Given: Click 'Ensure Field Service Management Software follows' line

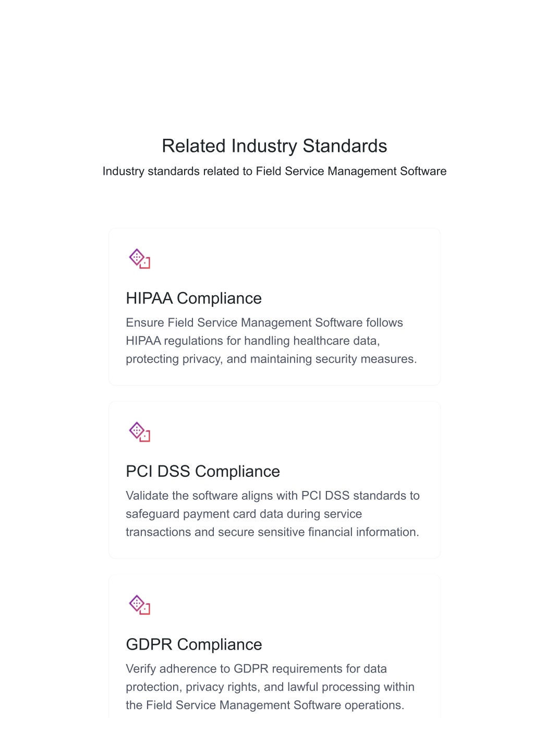Looking at the screenshot, I should (264, 322).
